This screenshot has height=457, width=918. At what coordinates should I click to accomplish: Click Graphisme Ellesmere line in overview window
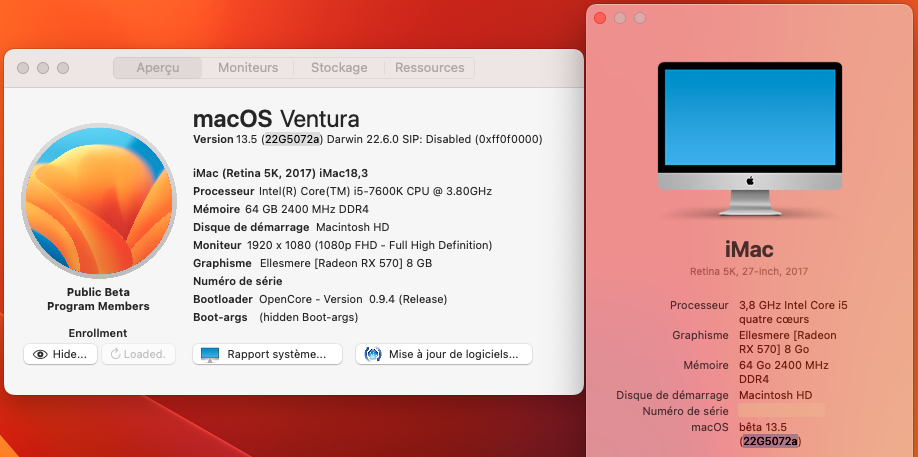313,263
